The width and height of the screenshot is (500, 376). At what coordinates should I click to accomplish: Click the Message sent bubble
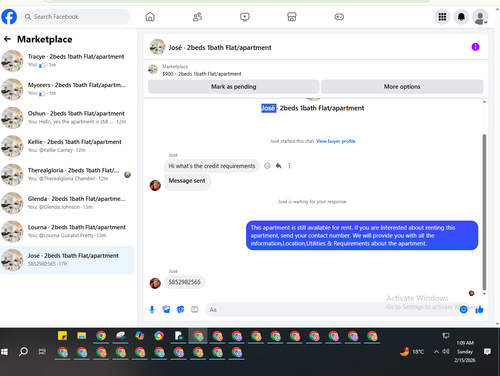pos(187,182)
